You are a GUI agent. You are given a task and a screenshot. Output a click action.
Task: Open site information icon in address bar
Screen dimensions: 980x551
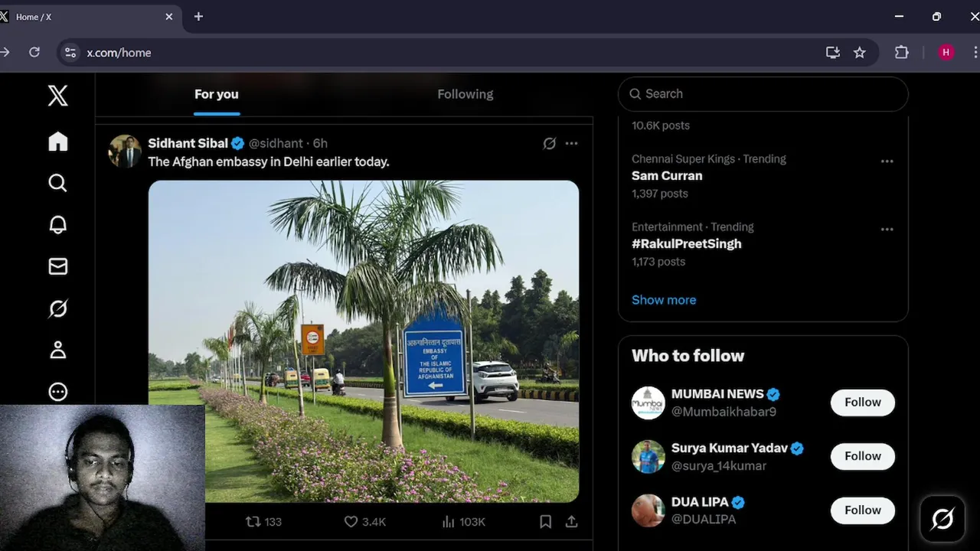[70, 52]
